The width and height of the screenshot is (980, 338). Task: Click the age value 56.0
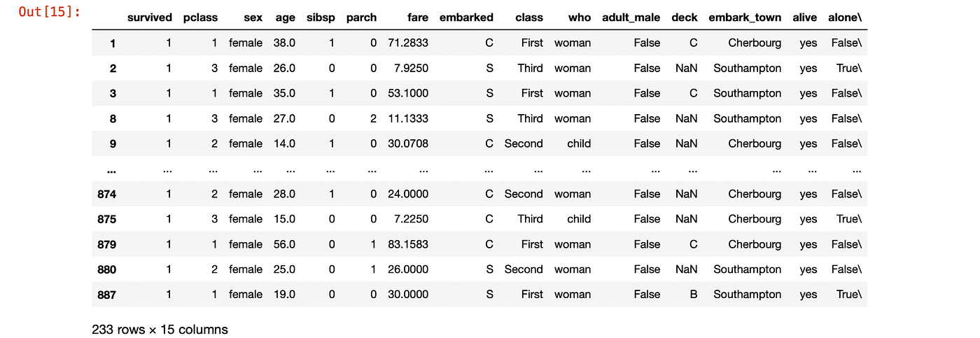coord(285,244)
